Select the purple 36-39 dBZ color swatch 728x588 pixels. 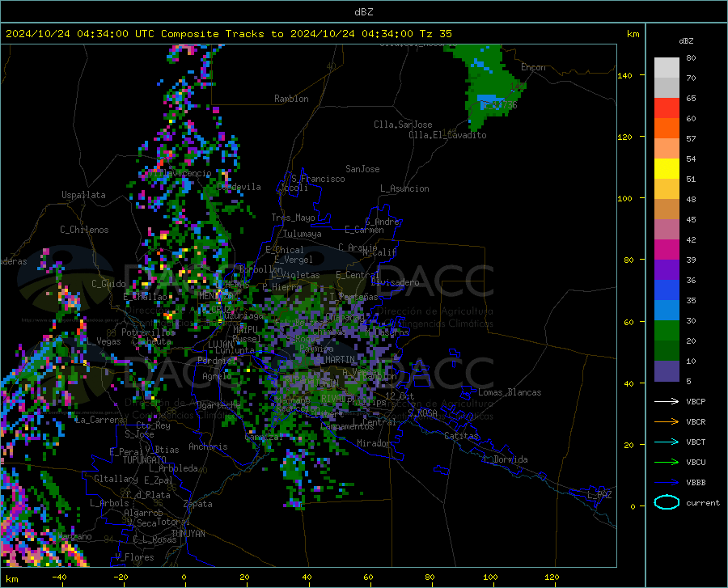coord(667,270)
